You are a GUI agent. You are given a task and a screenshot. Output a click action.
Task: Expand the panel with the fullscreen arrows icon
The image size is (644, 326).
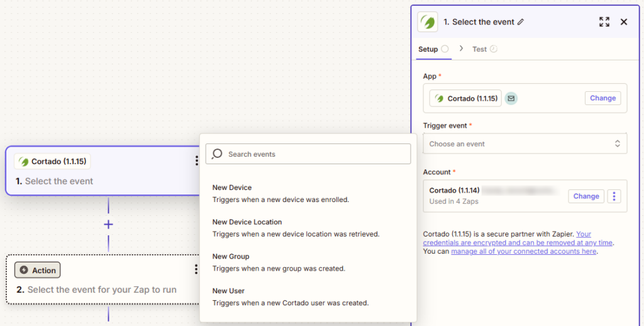point(604,22)
